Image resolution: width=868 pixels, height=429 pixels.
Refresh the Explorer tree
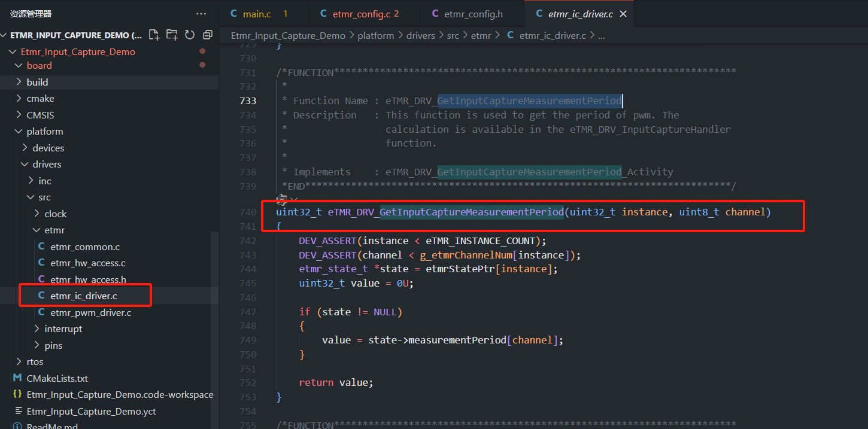coord(190,35)
